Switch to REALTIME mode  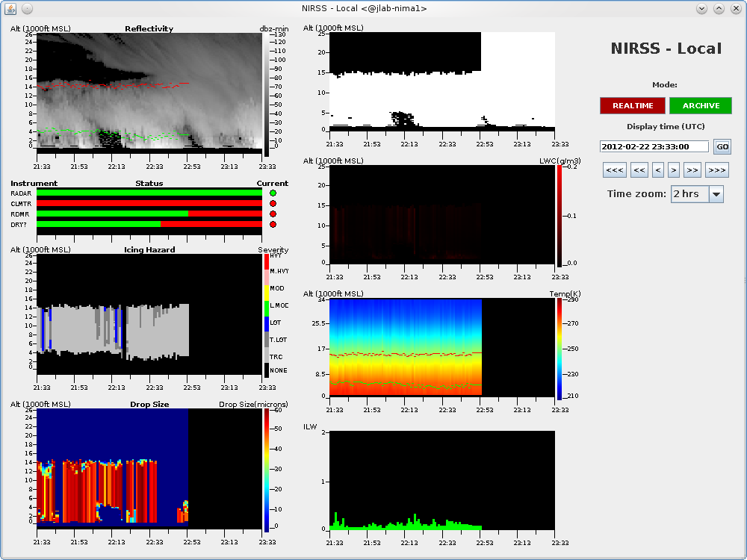pos(632,105)
